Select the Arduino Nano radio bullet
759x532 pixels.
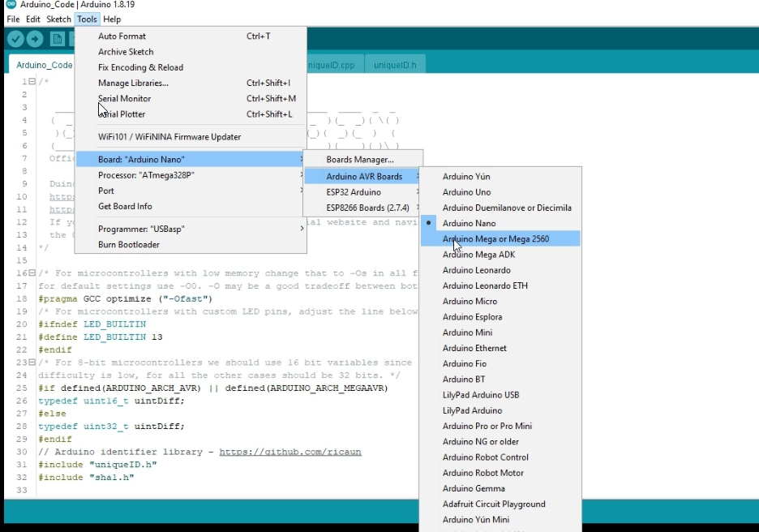[431, 223]
